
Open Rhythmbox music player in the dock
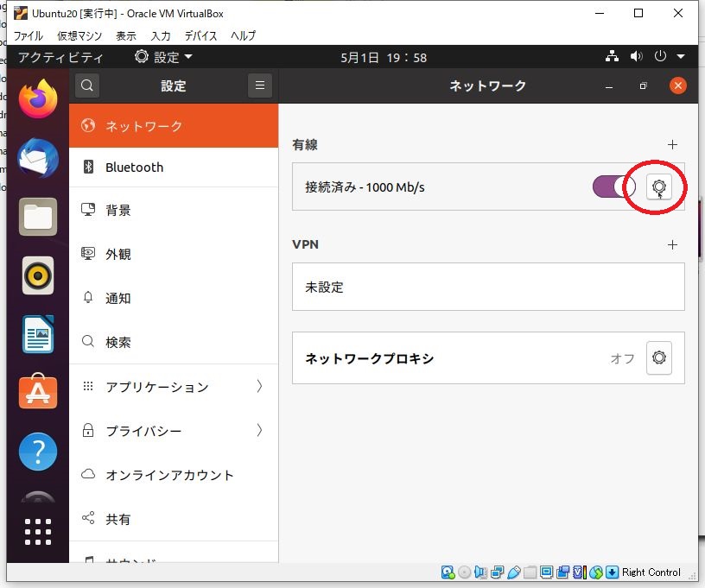click(x=38, y=275)
